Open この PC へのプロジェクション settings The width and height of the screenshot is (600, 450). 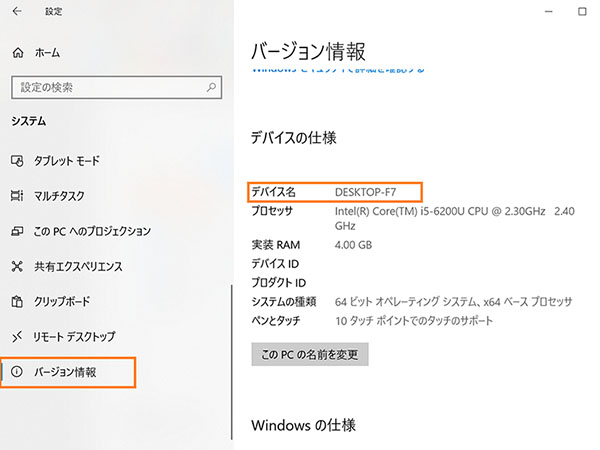coord(92,231)
